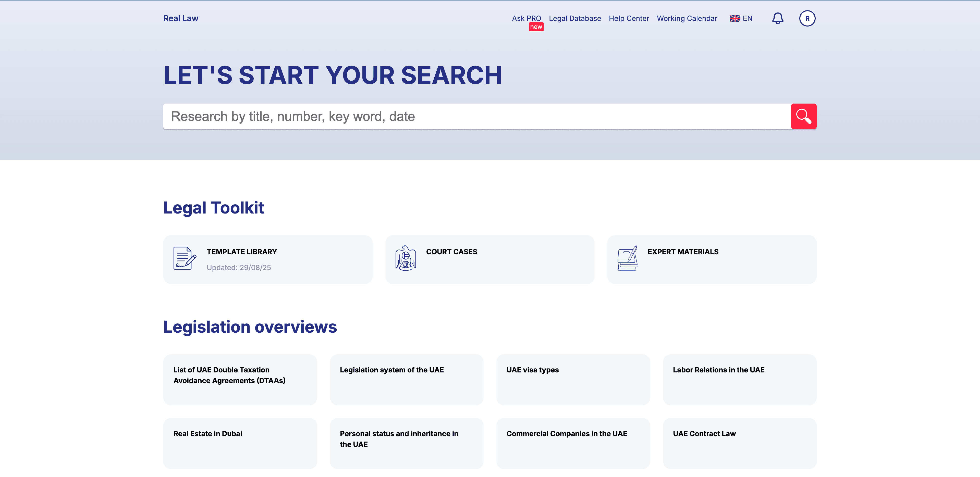Image resolution: width=980 pixels, height=477 pixels.
Task: Click the Template Library document icon
Action: [x=185, y=258]
